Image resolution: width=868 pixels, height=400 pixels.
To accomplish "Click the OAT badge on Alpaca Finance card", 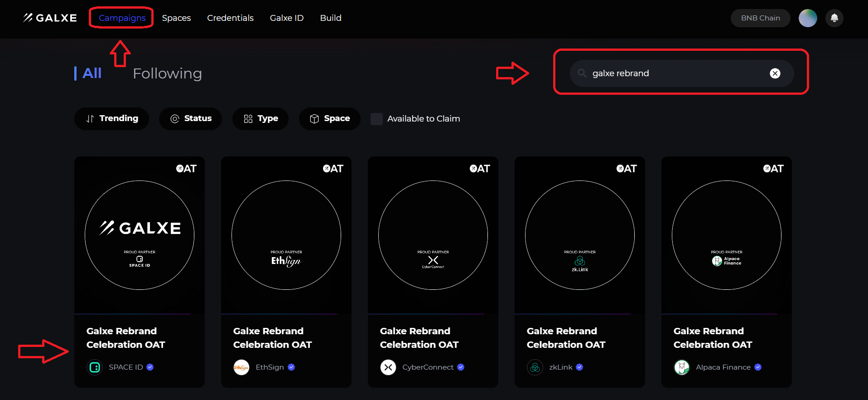I will coord(773,169).
